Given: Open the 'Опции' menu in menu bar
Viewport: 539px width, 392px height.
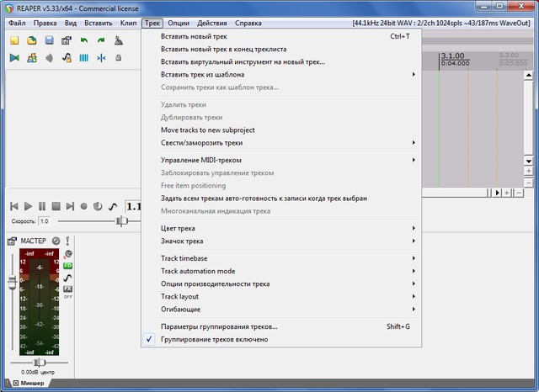Looking at the screenshot, I should 179,23.
